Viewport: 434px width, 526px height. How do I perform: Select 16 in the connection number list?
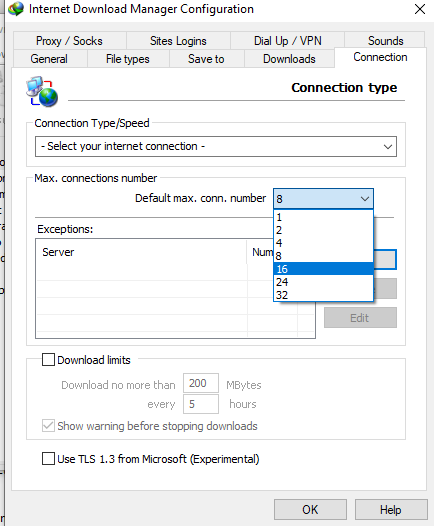[x=323, y=269]
